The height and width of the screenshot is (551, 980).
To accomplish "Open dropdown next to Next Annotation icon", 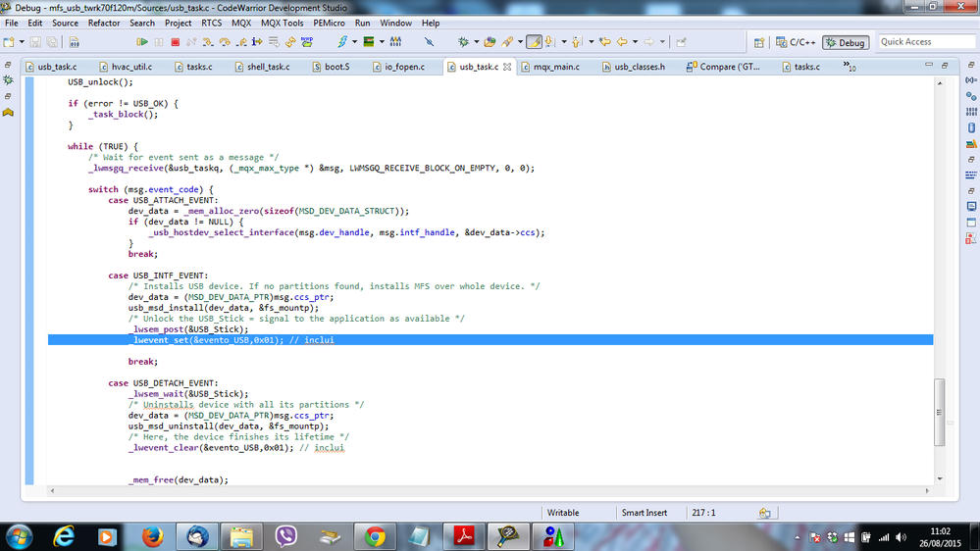I will (x=564, y=42).
